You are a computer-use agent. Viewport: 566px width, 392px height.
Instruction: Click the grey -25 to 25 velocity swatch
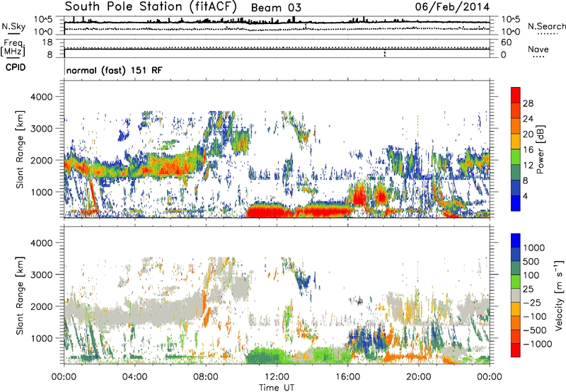pos(516,296)
